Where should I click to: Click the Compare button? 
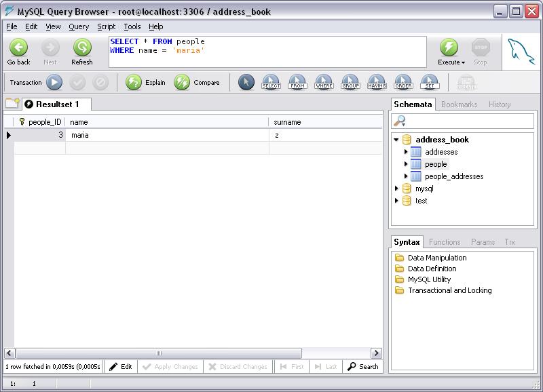197,82
